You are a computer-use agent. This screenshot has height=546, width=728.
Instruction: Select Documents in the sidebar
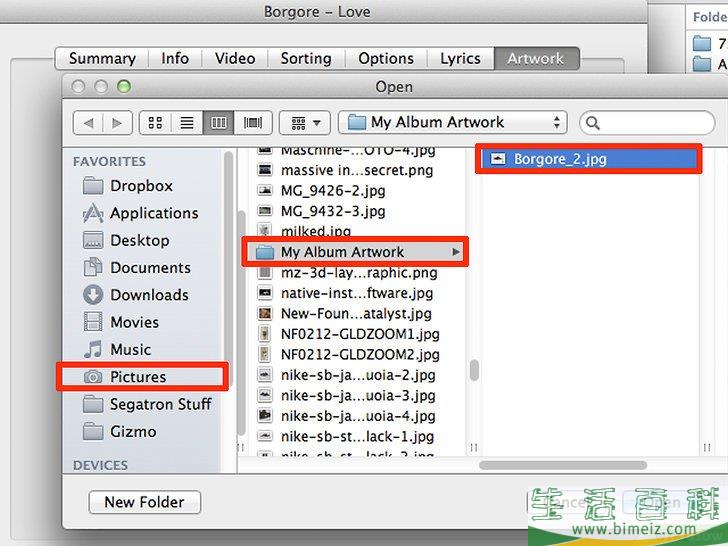click(x=142, y=268)
